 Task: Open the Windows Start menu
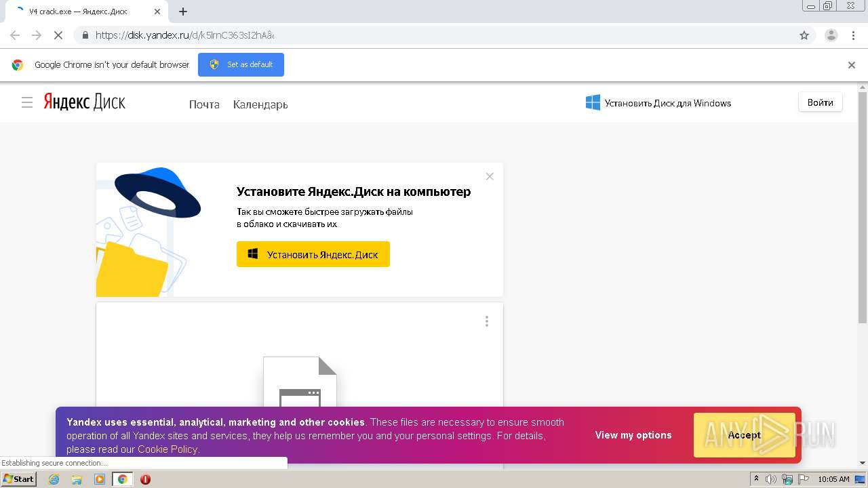coord(18,479)
